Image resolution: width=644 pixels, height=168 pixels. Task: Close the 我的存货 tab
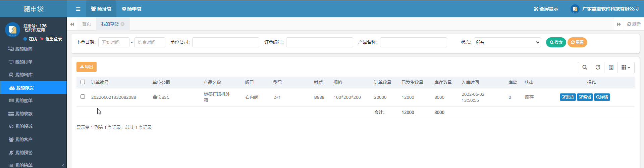123,24
